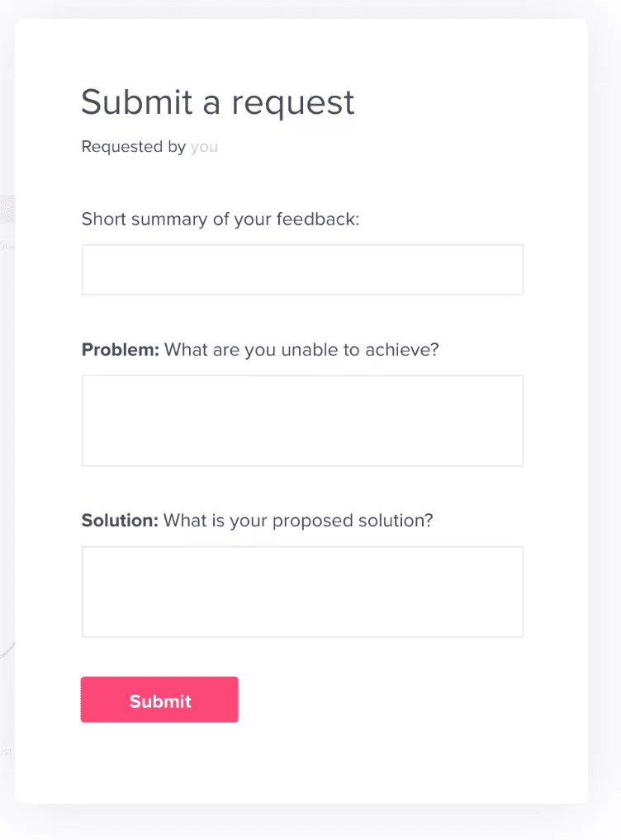The width and height of the screenshot is (621, 840).
Task: Click the 'you' link next to Requested by
Action: click(204, 147)
